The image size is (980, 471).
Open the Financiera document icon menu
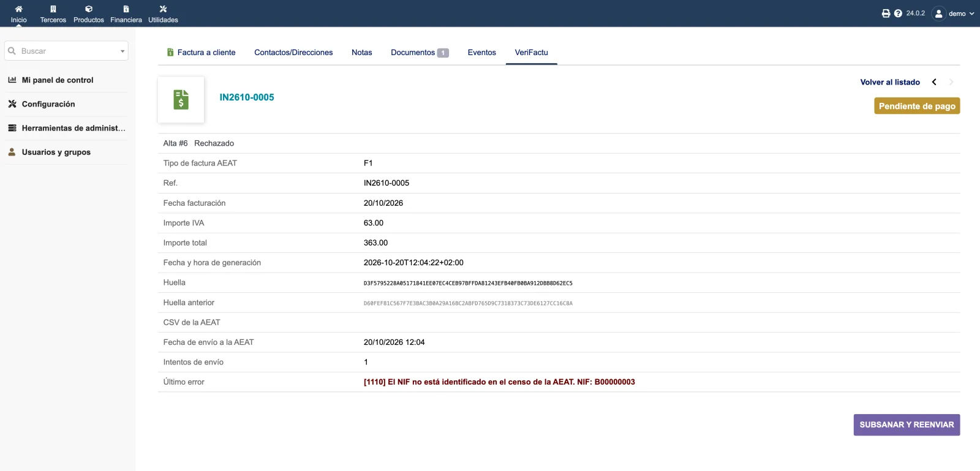(126, 9)
